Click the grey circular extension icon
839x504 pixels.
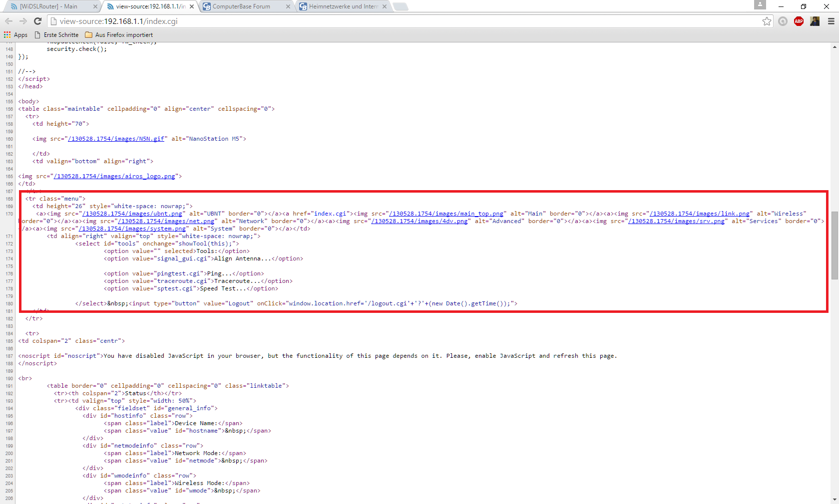783,21
